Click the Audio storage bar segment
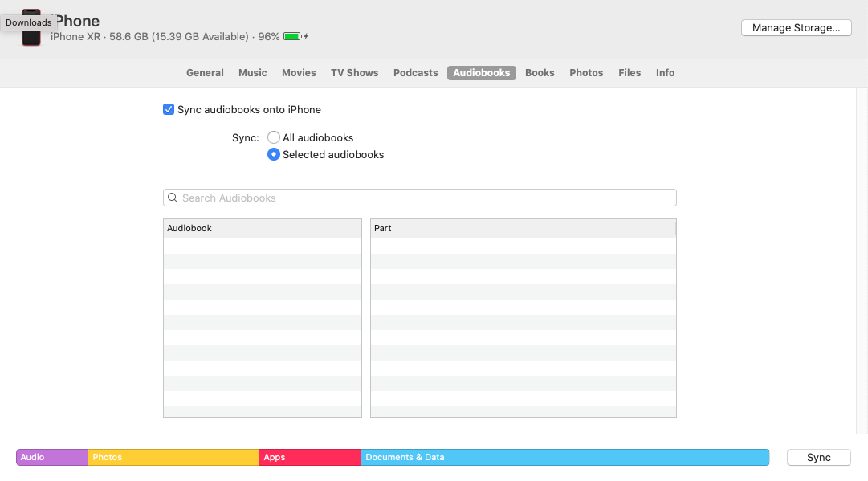868x481 pixels. click(52, 457)
